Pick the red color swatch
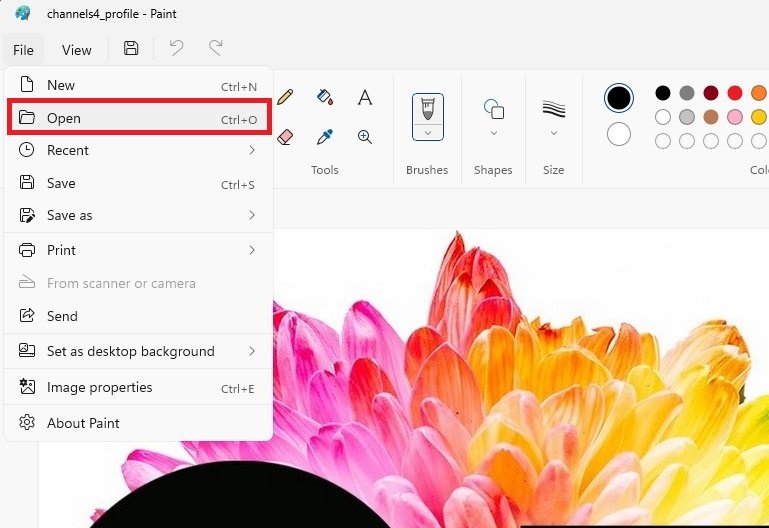The image size is (769, 528). (x=735, y=93)
